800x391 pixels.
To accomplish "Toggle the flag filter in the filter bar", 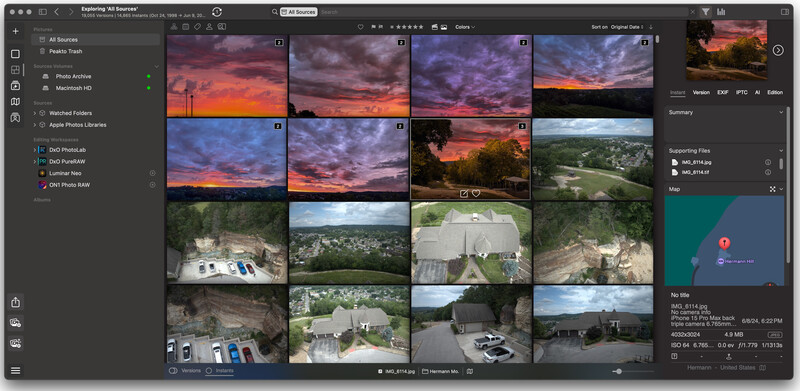I will pyautogui.click(x=377, y=27).
